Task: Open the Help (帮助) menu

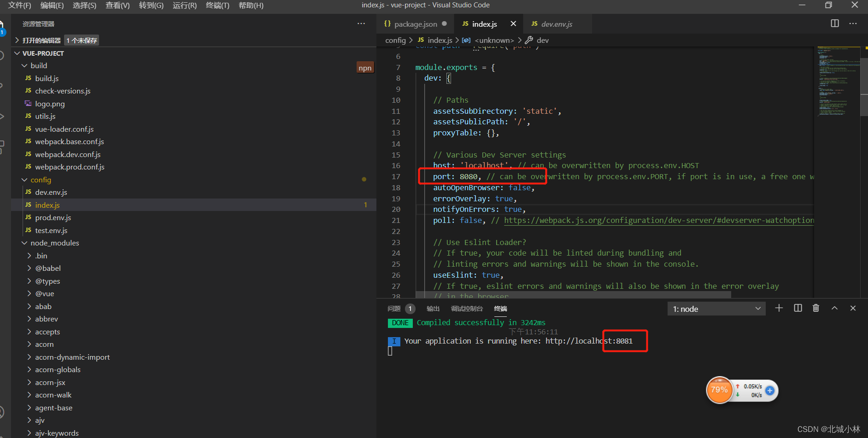Action: pos(251,6)
